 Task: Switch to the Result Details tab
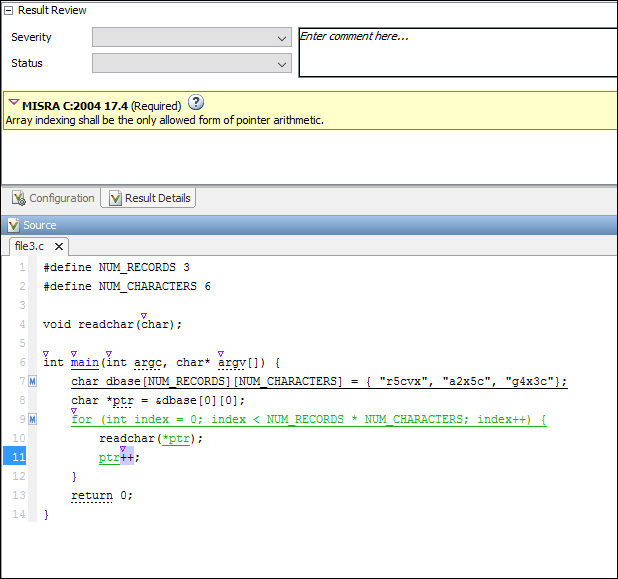coord(148,198)
